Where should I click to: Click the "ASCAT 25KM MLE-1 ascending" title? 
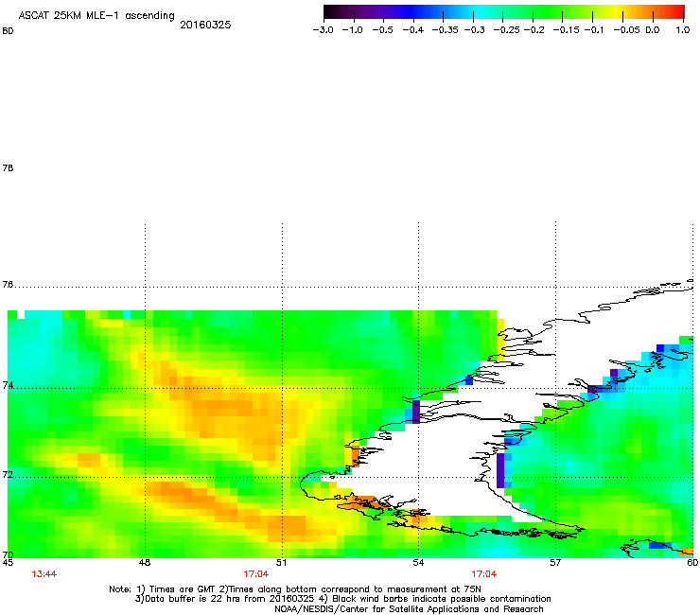tap(96, 16)
